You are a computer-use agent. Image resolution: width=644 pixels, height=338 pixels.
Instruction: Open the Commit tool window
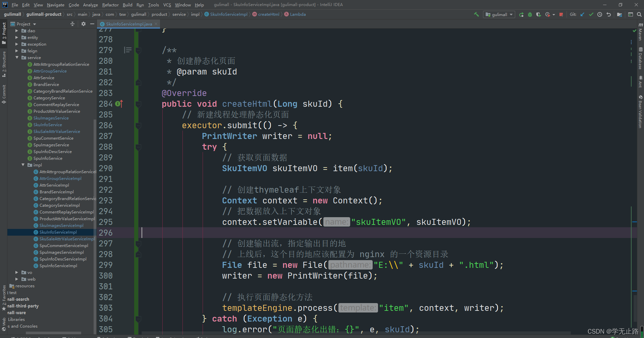pyautogui.click(x=4, y=94)
